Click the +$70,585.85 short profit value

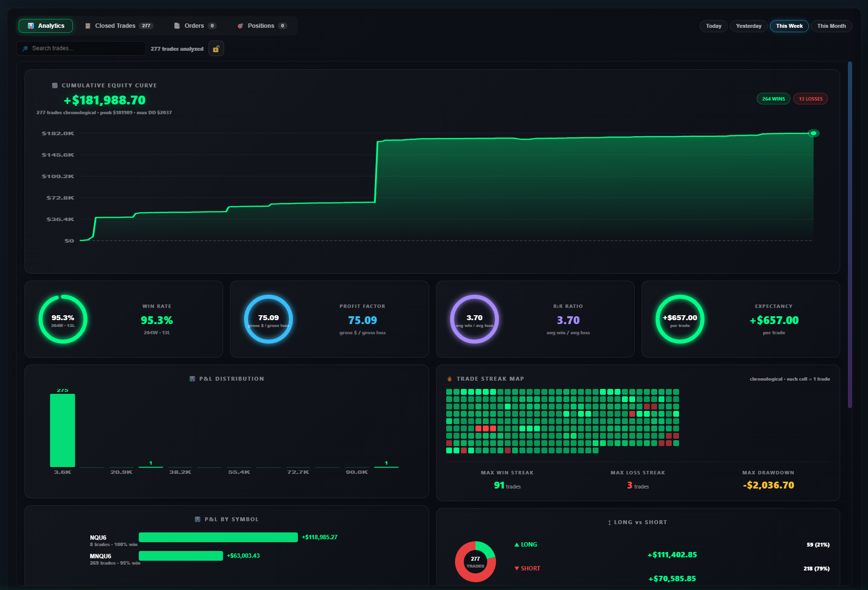tap(672, 579)
